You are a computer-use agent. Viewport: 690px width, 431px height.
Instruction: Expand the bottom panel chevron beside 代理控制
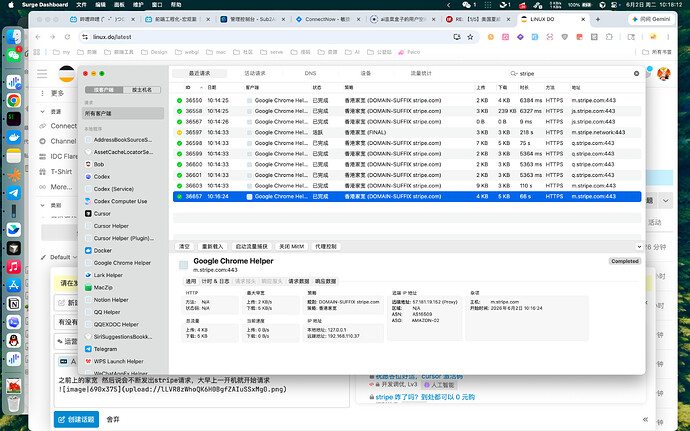[x=639, y=247]
